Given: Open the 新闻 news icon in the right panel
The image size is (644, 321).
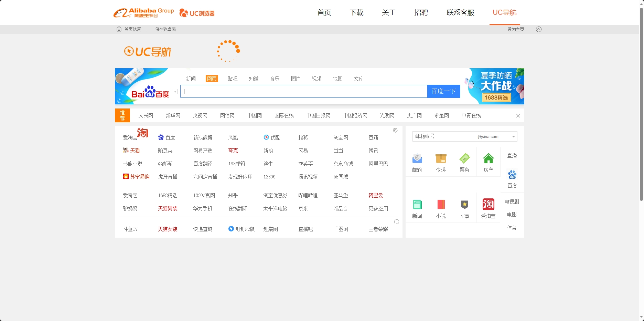Looking at the screenshot, I should tap(417, 205).
